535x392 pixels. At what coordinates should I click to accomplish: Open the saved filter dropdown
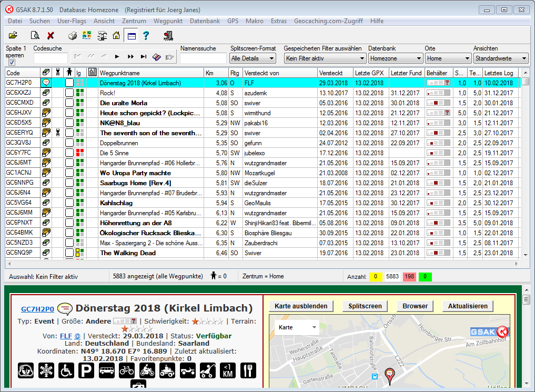[325, 58]
